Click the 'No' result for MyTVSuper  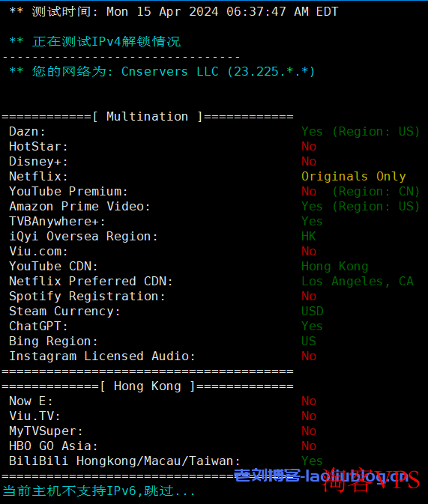pos(309,431)
